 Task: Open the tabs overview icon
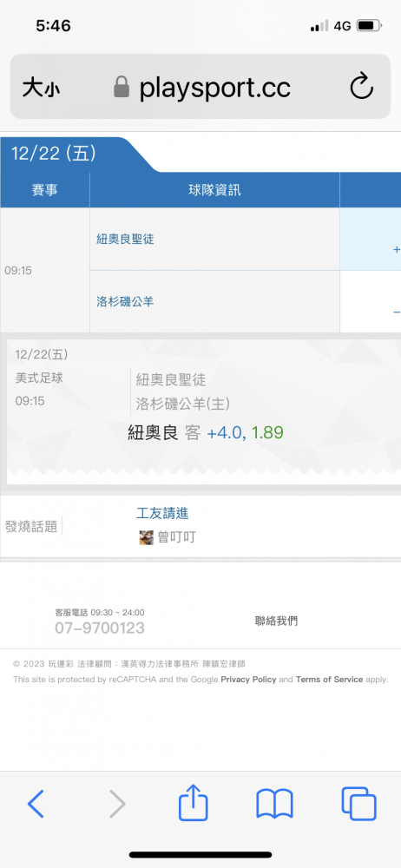[359, 804]
